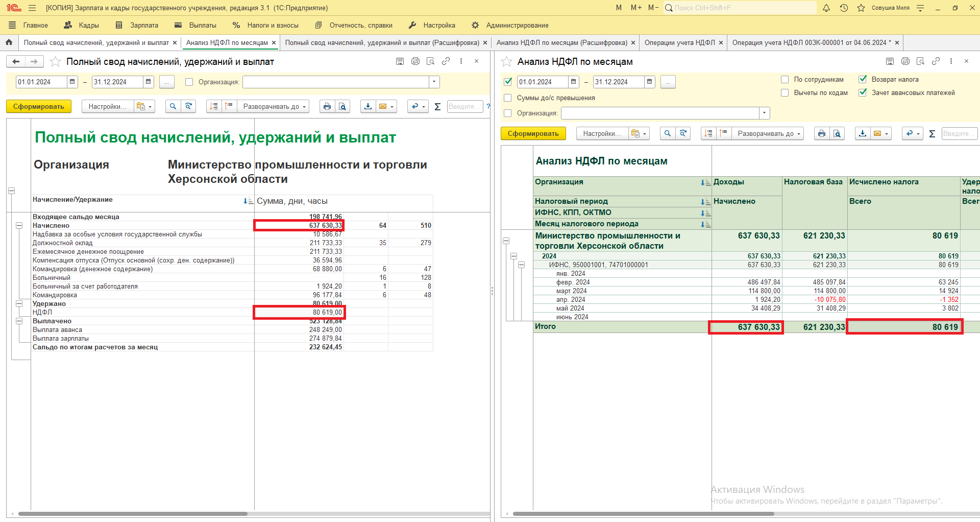Copy link to the left report
The height and width of the screenshot is (522, 980).
click(446, 61)
